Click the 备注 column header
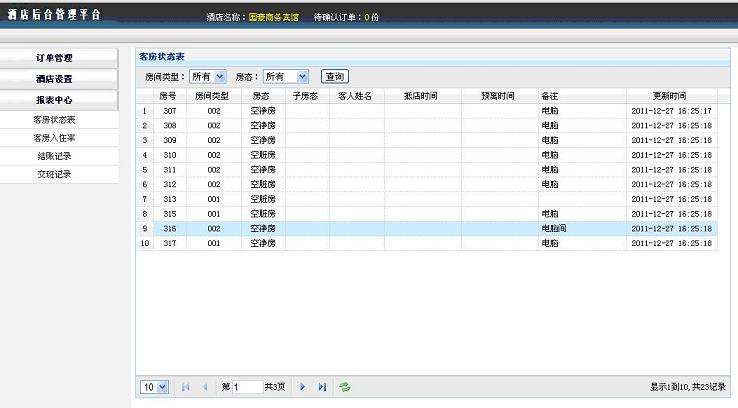This screenshot has height=408, width=738. 550,96
